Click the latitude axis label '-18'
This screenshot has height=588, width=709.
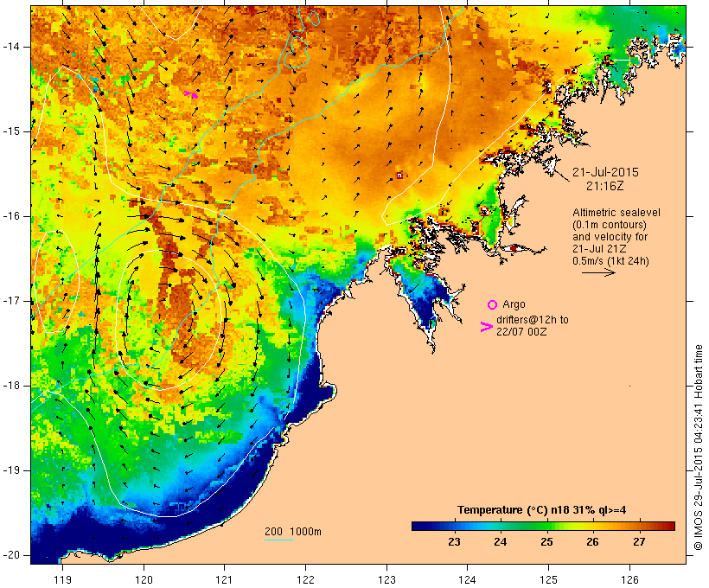[11, 386]
